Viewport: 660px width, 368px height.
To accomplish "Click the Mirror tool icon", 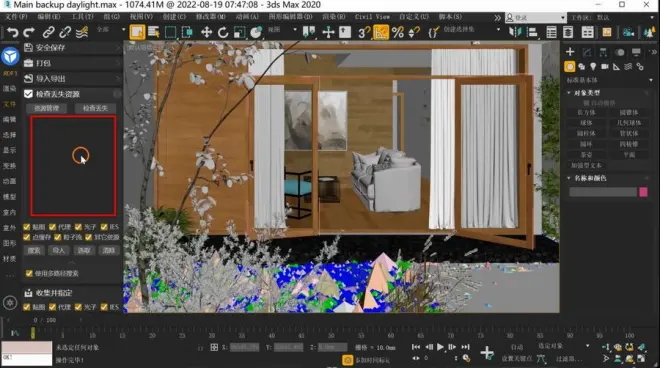I will (x=514, y=32).
